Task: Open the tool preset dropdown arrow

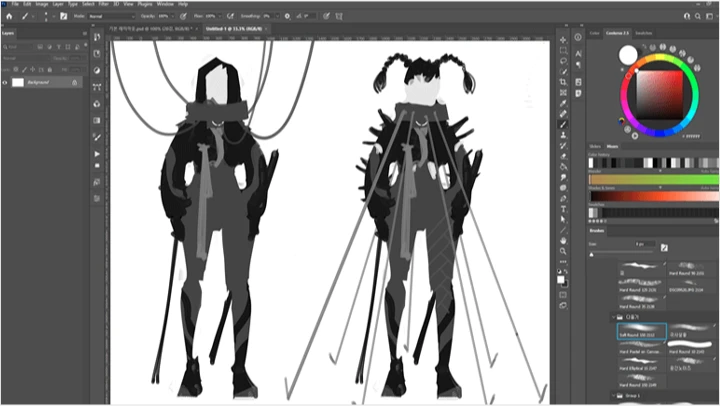Action: 33,16
